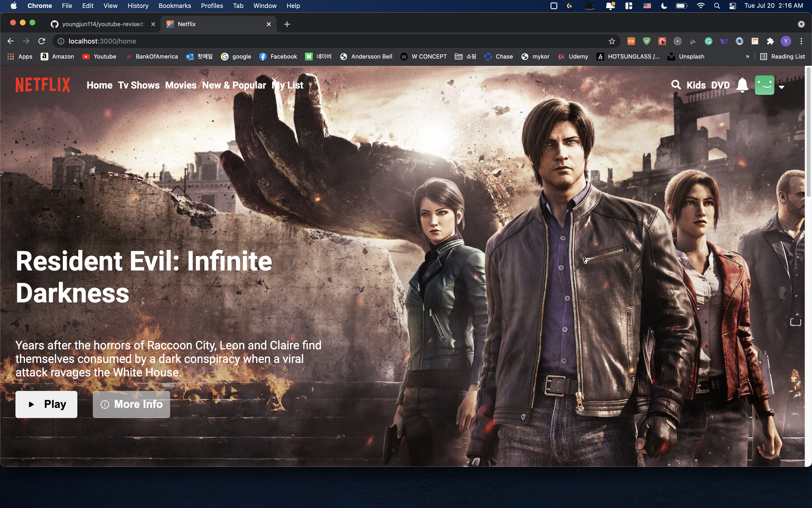
Task: Open the tab search dropdown arrow
Action: (x=801, y=24)
